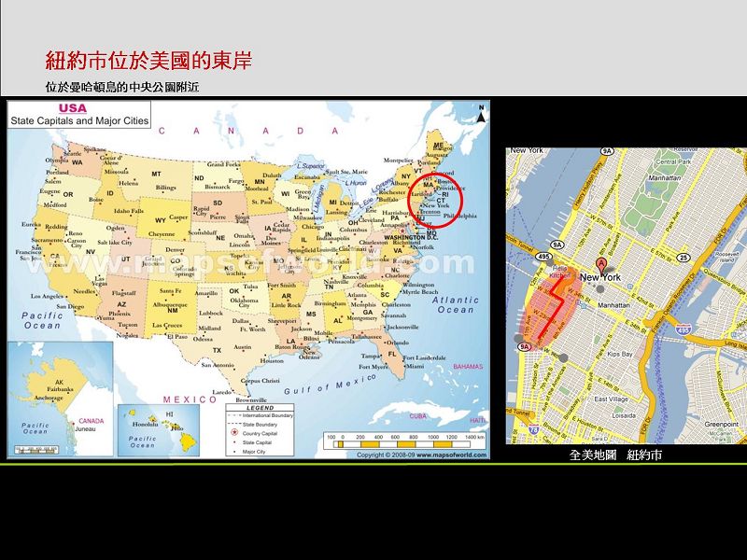Click the caption 全美地圖 紐約市
Viewport: 747px width, 560px height.
point(615,455)
